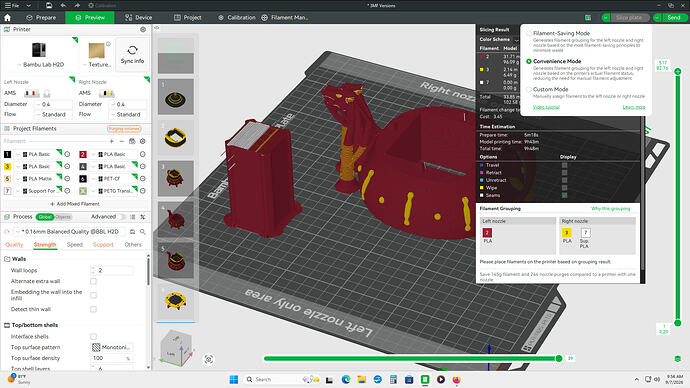The image size is (690, 388).
Task: Click the reset view icon beside the cube
Action: (x=209, y=359)
